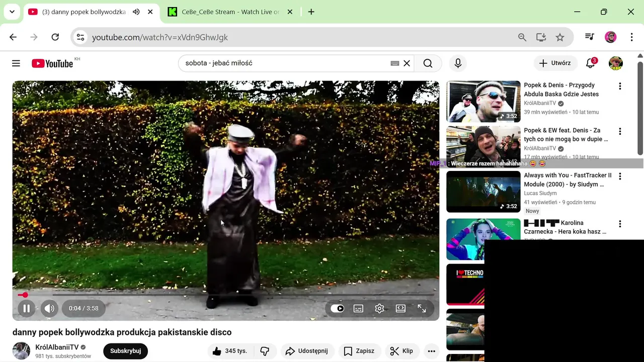This screenshot has height=362, width=644.
Task: Toggle subtitles in the player
Action: (x=358, y=309)
